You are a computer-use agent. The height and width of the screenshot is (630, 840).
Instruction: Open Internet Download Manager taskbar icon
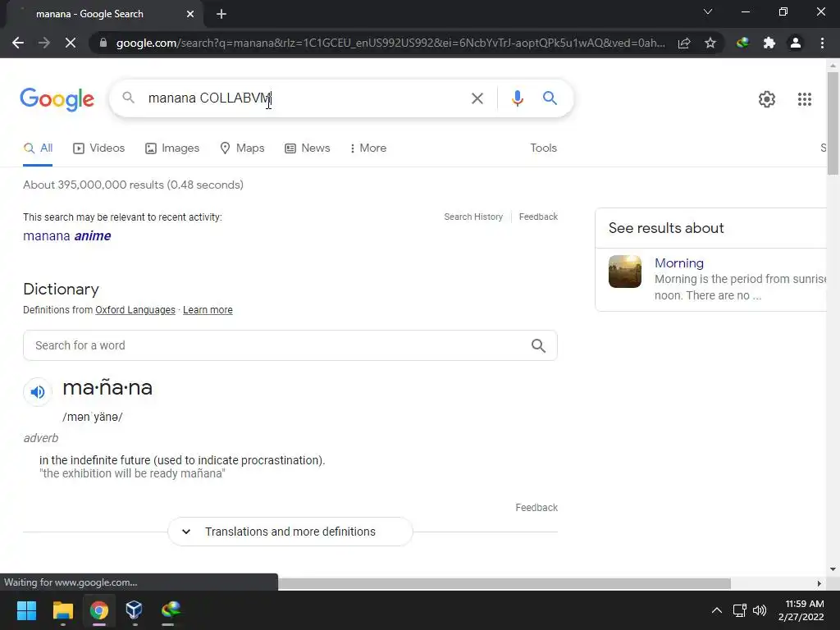[171, 610]
